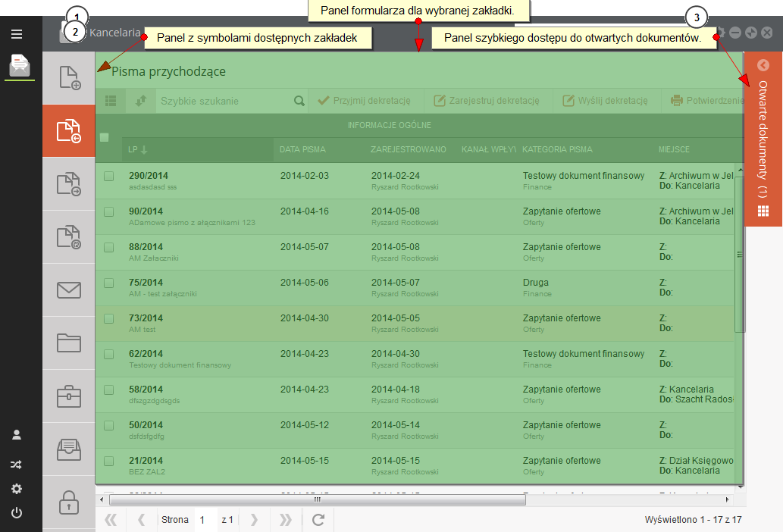This screenshot has height=532, width=783.
Task: Go to the first page
Action: (111, 520)
